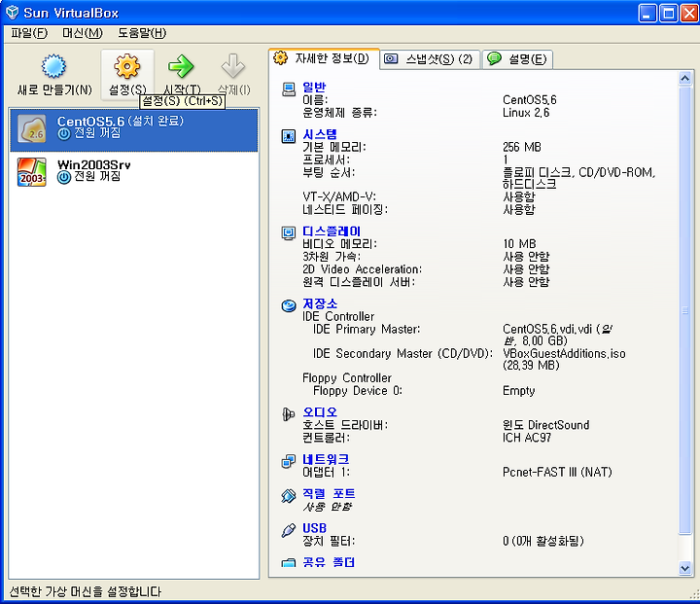The image size is (700, 604).
Task: Open the Network (네트워크) settings link
Action: click(326, 459)
